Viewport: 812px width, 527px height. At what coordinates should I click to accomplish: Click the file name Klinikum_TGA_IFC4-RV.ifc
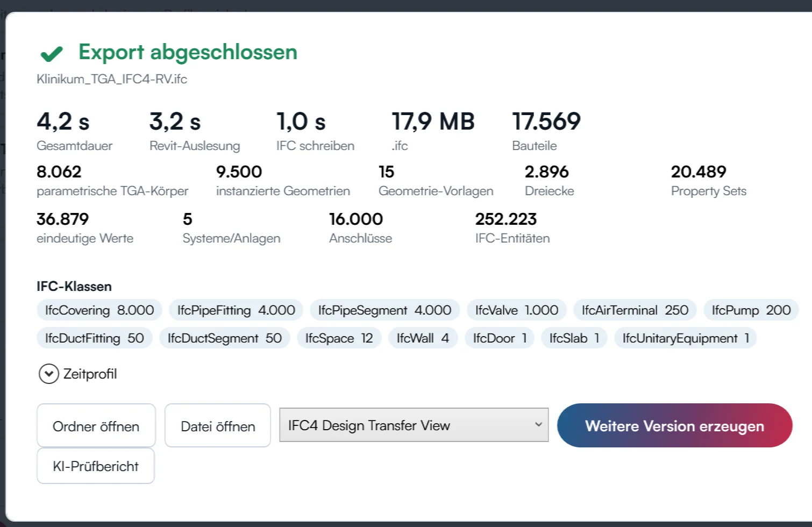click(x=112, y=79)
